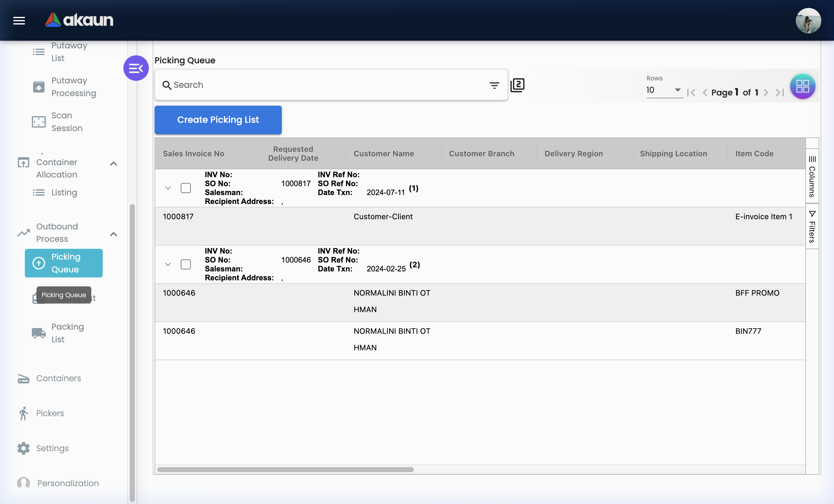Open the Rows per page dropdown
This screenshot has height=504, width=834.
(664, 90)
